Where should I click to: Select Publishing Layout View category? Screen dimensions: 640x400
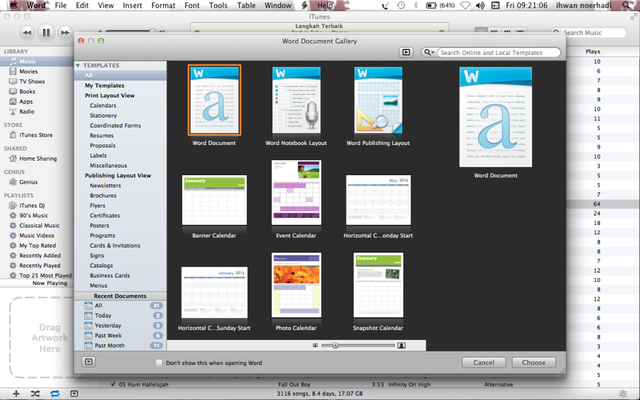(118, 176)
